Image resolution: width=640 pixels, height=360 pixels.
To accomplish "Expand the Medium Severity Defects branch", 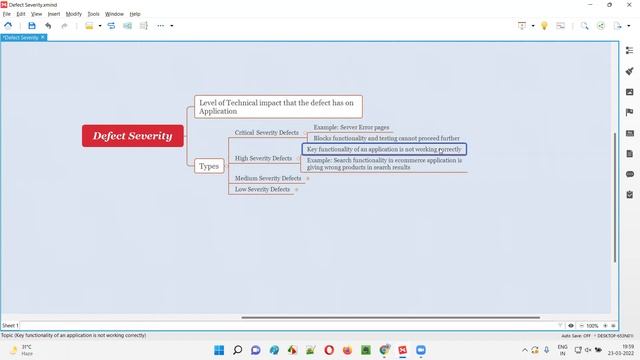I will [308, 178].
